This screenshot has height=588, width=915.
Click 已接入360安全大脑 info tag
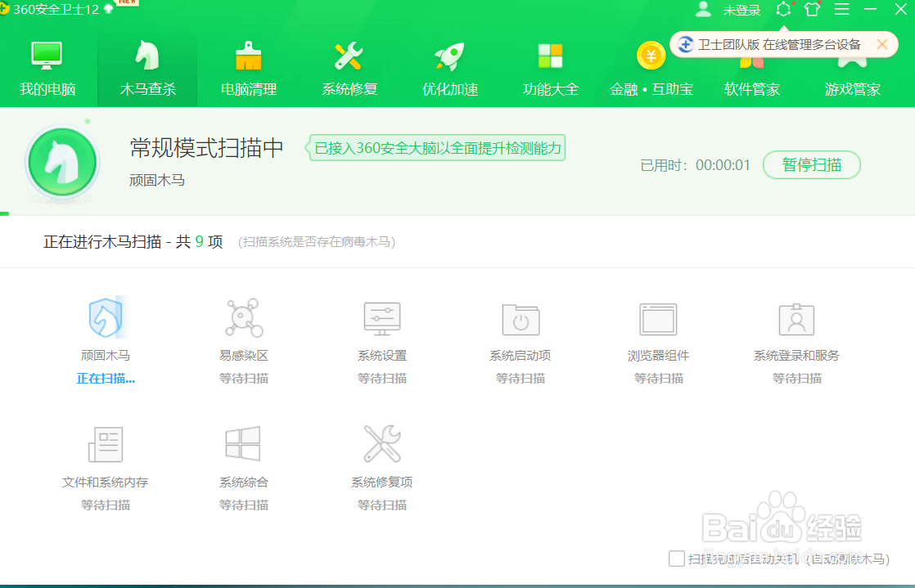(436, 148)
